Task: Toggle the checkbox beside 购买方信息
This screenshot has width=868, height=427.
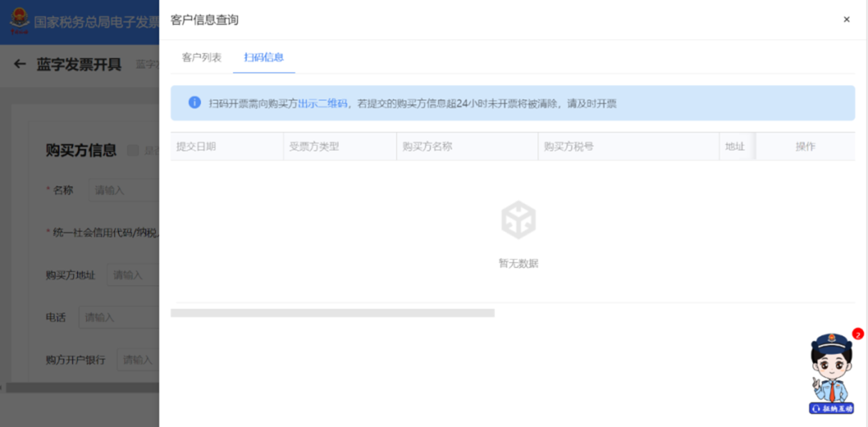Action: click(x=133, y=150)
